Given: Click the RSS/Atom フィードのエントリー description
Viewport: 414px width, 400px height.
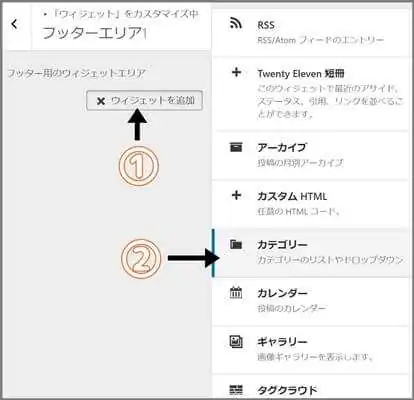Looking at the screenshot, I should pyautogui.click(x=321, y=40).
